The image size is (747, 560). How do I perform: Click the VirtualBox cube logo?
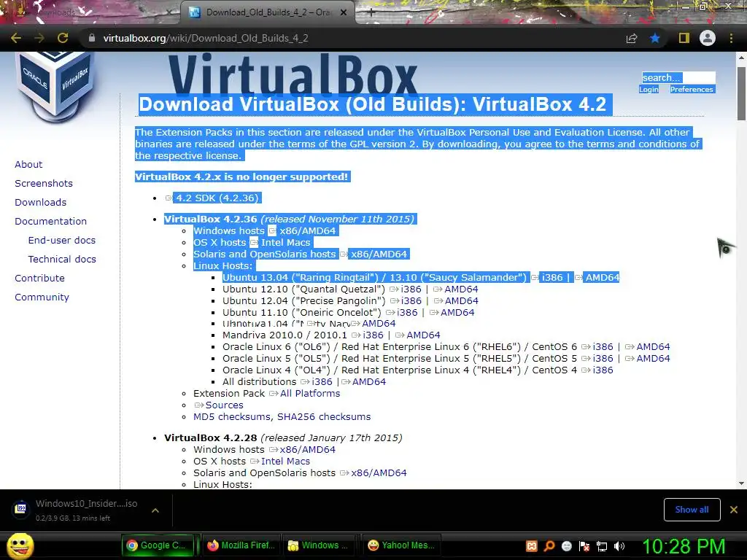(x=55, y=86)
